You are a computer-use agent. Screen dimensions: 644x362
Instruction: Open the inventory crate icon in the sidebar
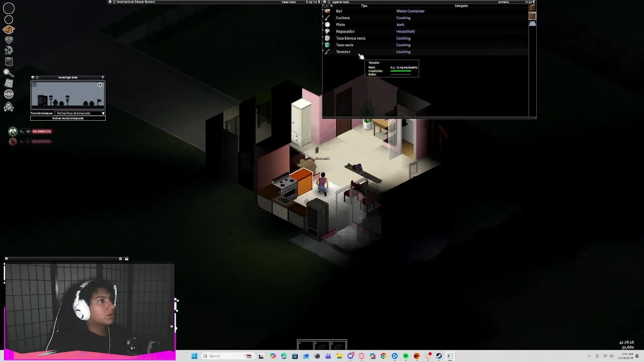[x=9, y=30]
